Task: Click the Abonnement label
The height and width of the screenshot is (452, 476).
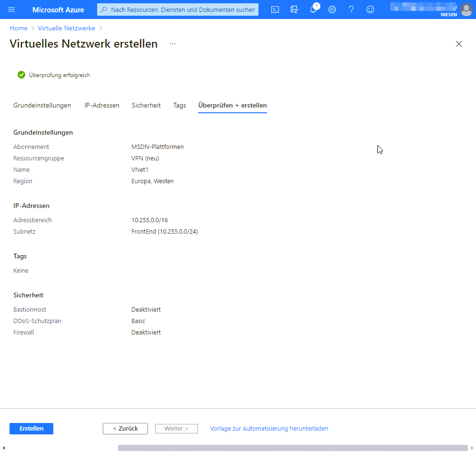Action: (x=31, y=147)
